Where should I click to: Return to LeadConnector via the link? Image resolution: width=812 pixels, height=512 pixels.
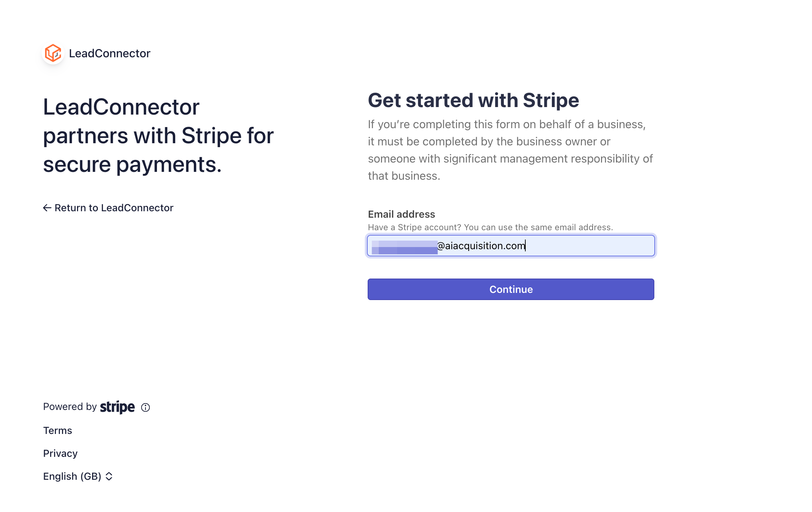point(108,208)
